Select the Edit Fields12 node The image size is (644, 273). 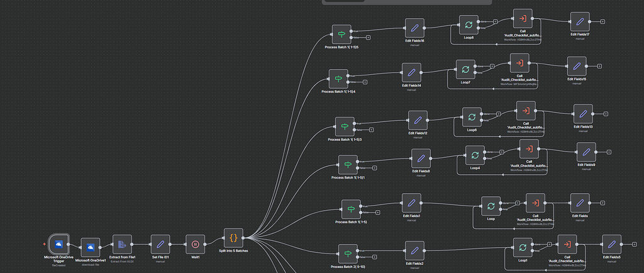418,120
